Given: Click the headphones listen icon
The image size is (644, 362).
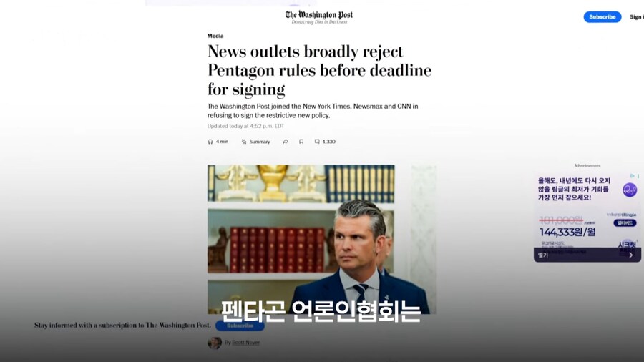Looking at the screenshot, I should (210, 142).
